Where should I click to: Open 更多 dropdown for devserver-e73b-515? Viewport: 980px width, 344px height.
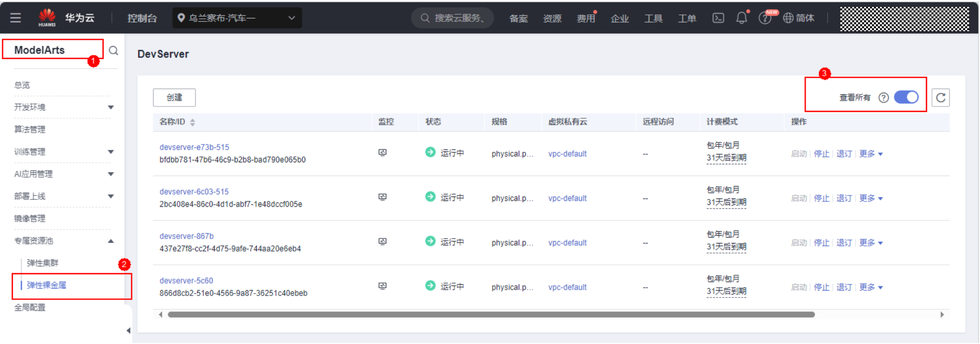[x=871, y=154]
